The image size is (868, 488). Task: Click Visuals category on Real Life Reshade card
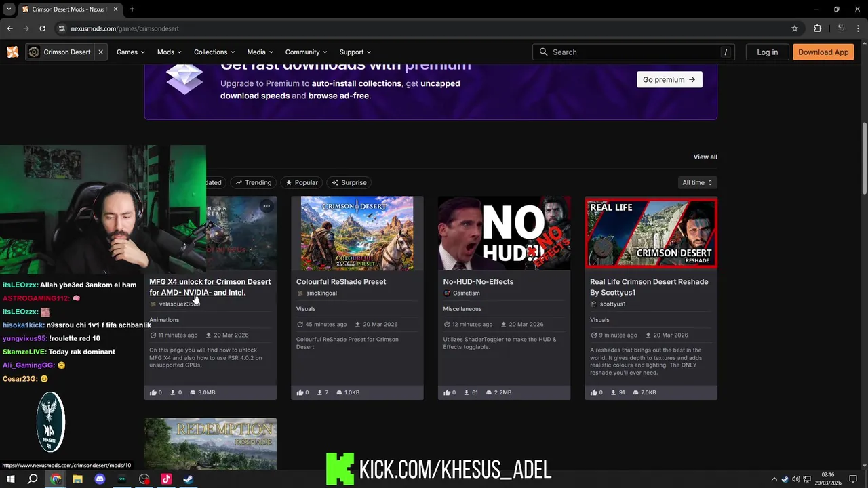pyautogui.click(x=599, y=319)
